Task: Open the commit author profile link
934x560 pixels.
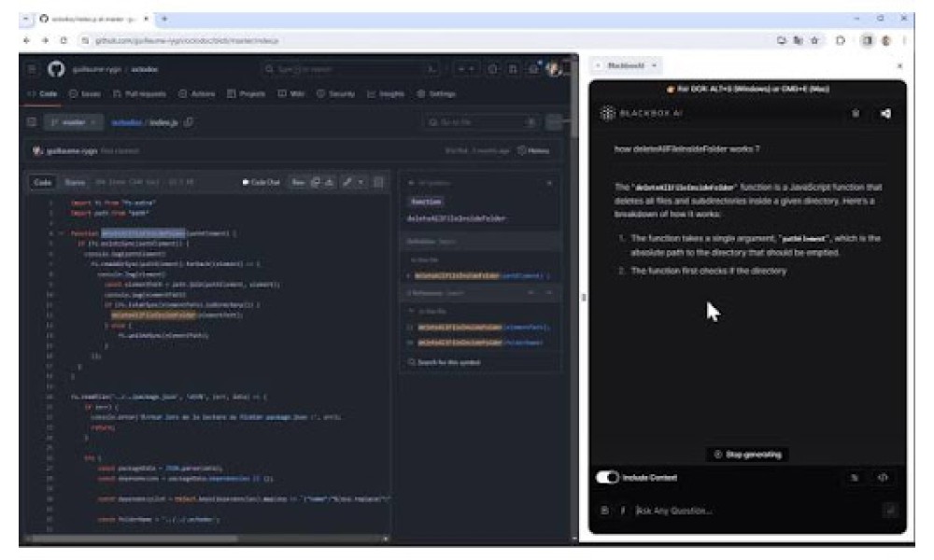Action: (x=72, y=151)
